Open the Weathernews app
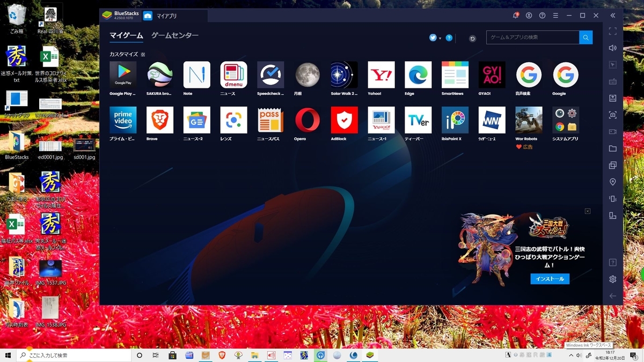 click(492, 120)
